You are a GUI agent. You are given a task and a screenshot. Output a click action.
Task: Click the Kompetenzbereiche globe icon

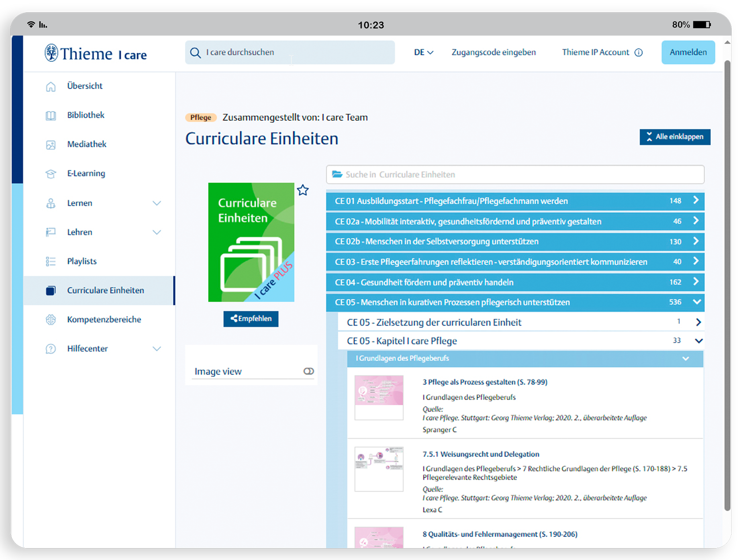(x=51, y=320)
